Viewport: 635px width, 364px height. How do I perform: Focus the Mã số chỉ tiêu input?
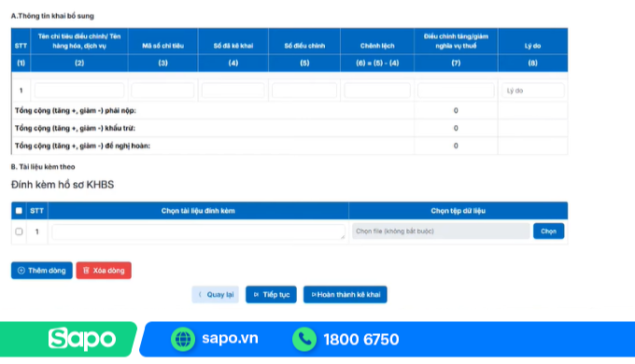click(x=162, y=91)
